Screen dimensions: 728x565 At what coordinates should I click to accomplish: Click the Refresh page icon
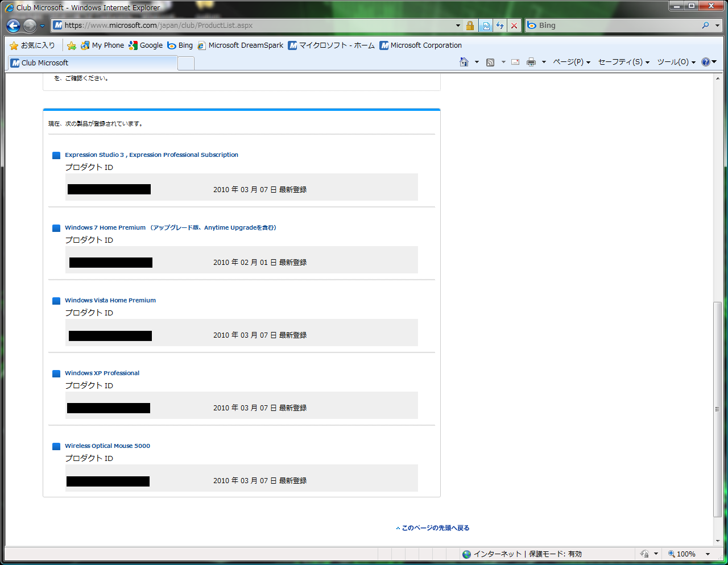tap(500, 26)
